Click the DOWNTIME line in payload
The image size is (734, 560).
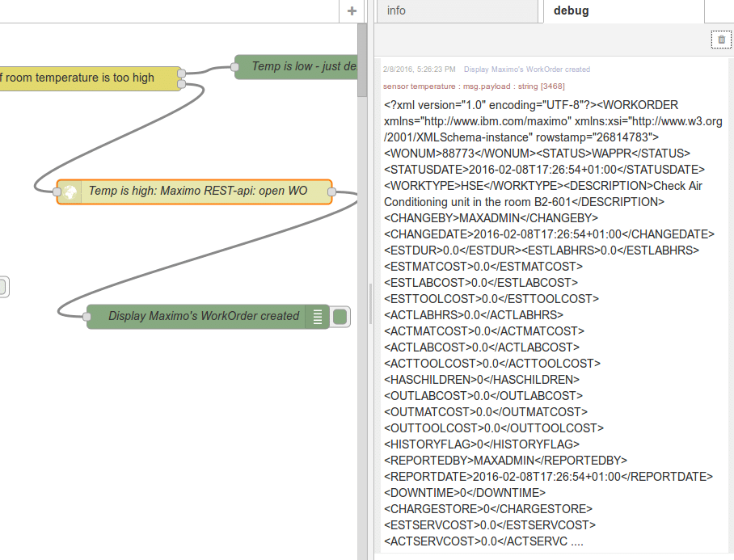click(x=465, y=493)
